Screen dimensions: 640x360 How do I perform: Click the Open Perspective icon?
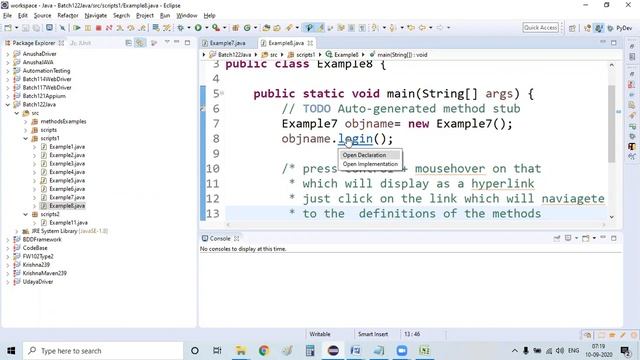(572, 28)
